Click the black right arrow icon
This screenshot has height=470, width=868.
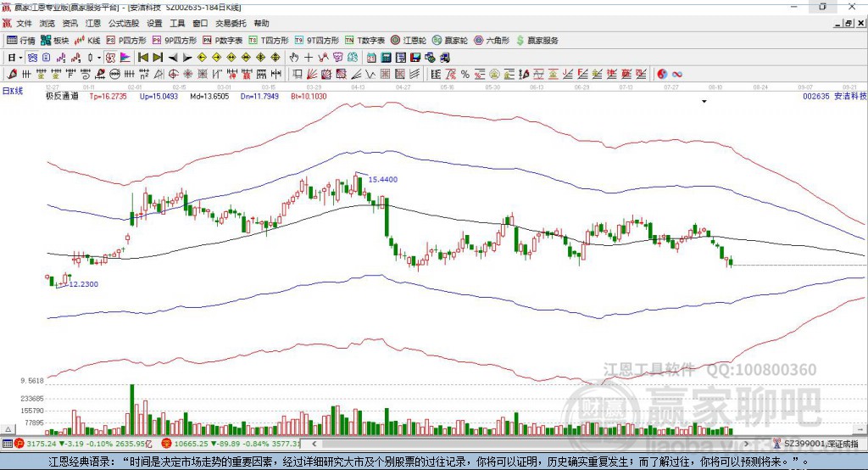187,58
